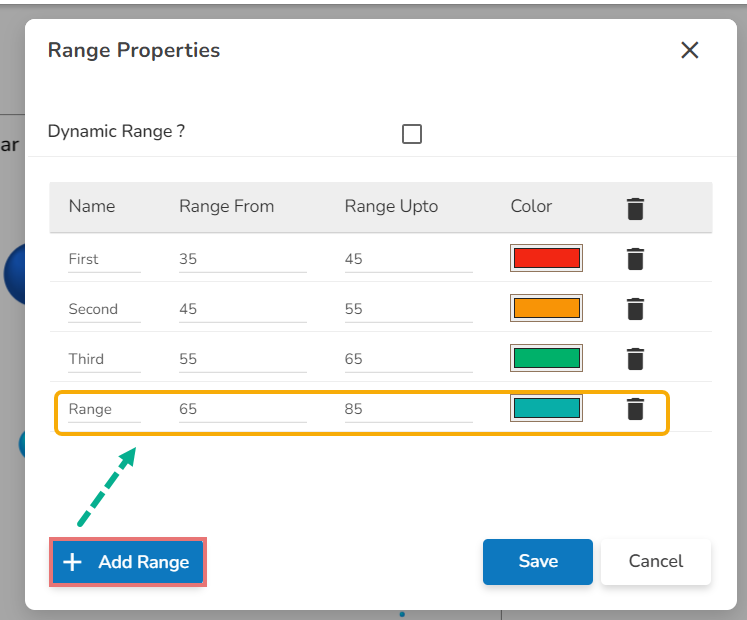Screen dimensions: 747x620
Task: Click the Add Range button
Action: point(128,562)
